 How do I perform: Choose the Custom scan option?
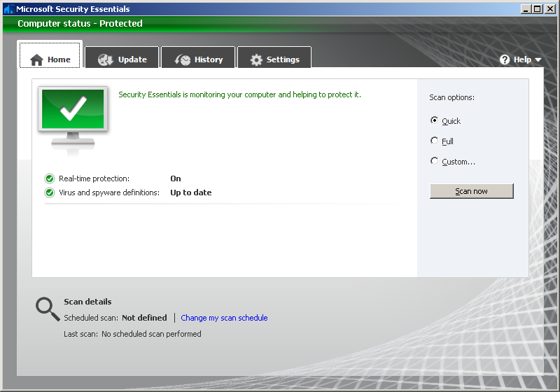click(x=435, y=161)
